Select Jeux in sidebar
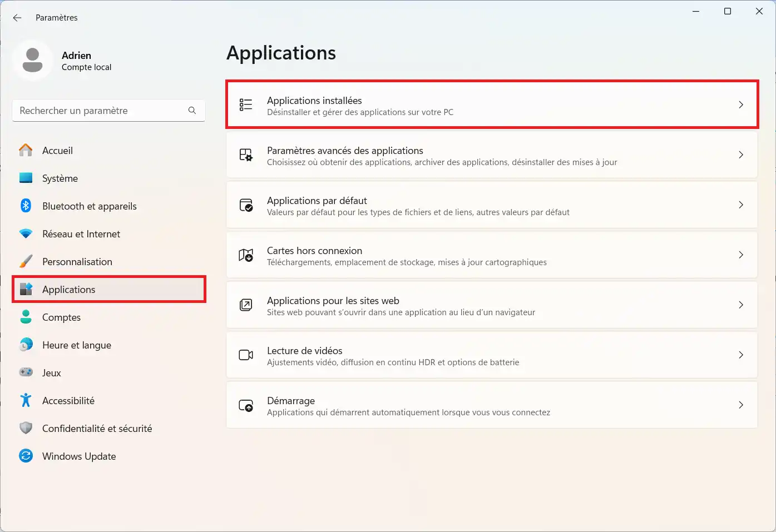Viewport: 776px width, 532px height. (x=52, y=373)
